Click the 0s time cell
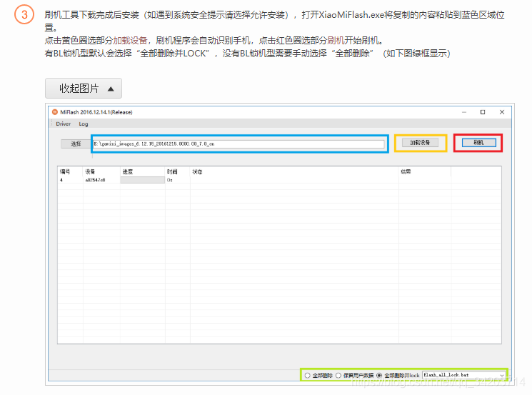This screenshot has width=532, height=395. point(170,180)
